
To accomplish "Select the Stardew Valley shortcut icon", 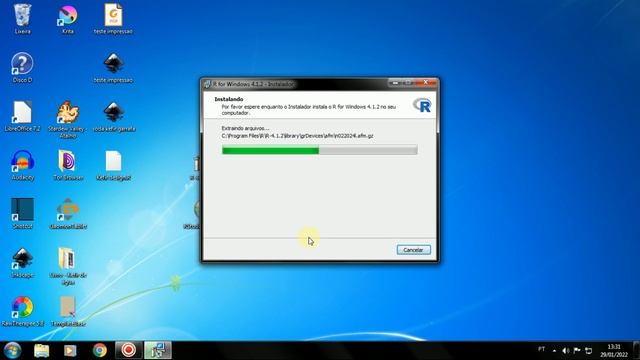I will pyautogui.click(x=68, y=119).
